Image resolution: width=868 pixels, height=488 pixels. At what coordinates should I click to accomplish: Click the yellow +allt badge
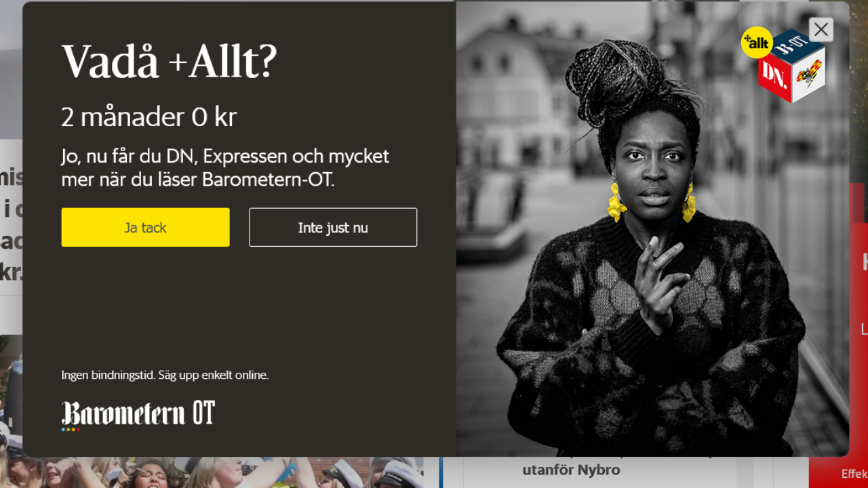pos(756,43)
